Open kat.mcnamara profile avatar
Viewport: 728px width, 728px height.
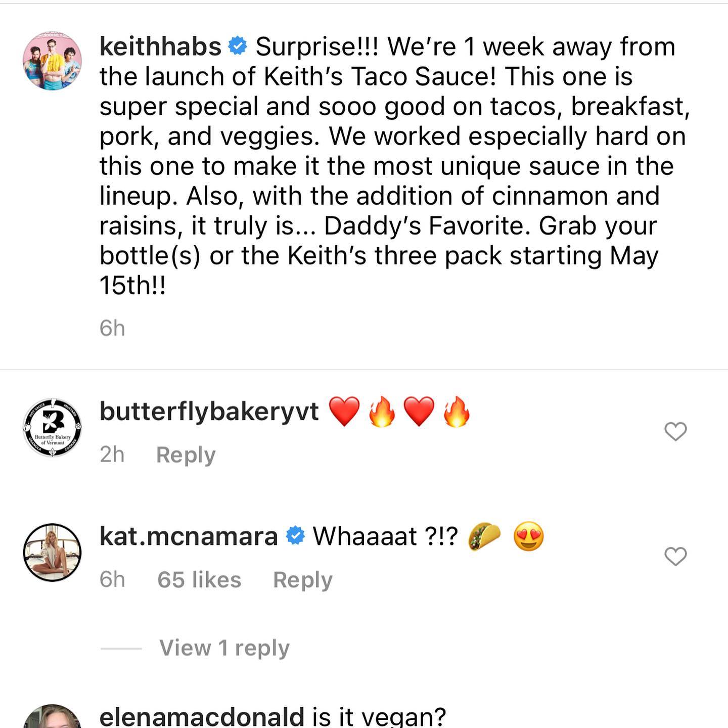[x=53, y=552]
